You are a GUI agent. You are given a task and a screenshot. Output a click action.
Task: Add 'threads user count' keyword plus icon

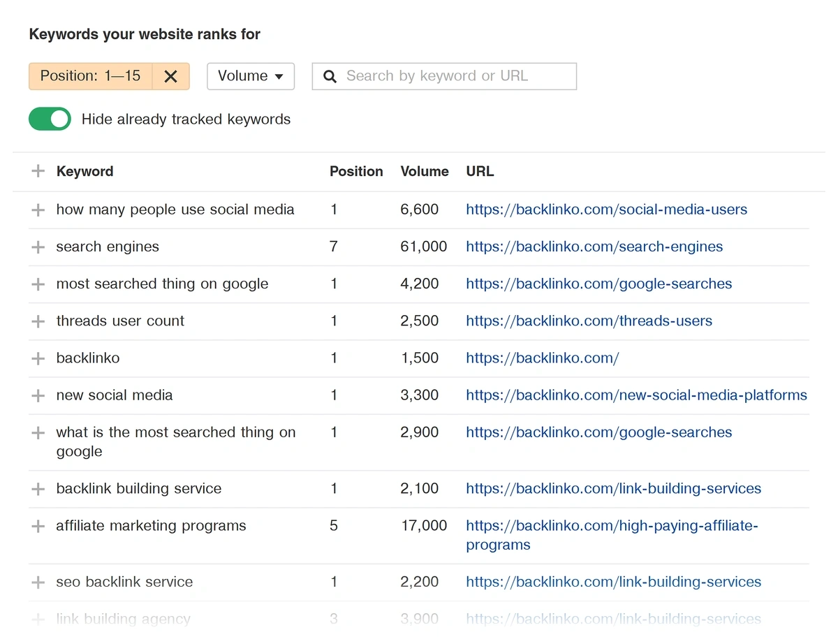pos(38,321)
